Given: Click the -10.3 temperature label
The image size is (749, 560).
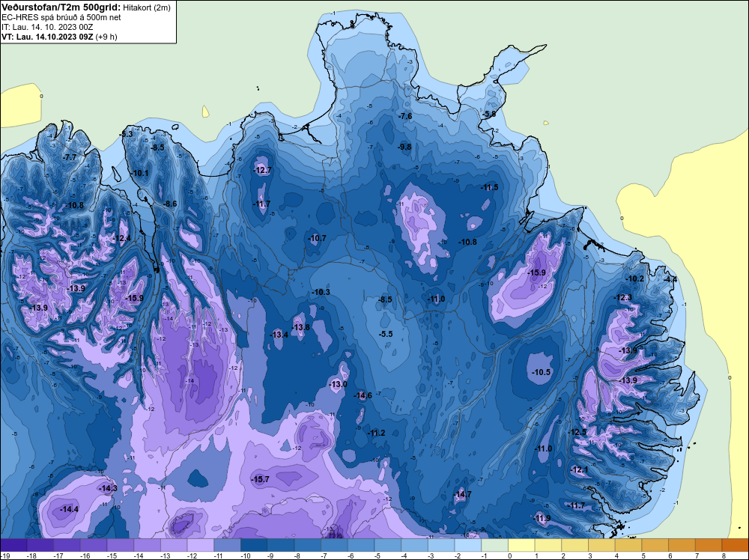Looking at the screenshot, I should (x=321, y=292).
